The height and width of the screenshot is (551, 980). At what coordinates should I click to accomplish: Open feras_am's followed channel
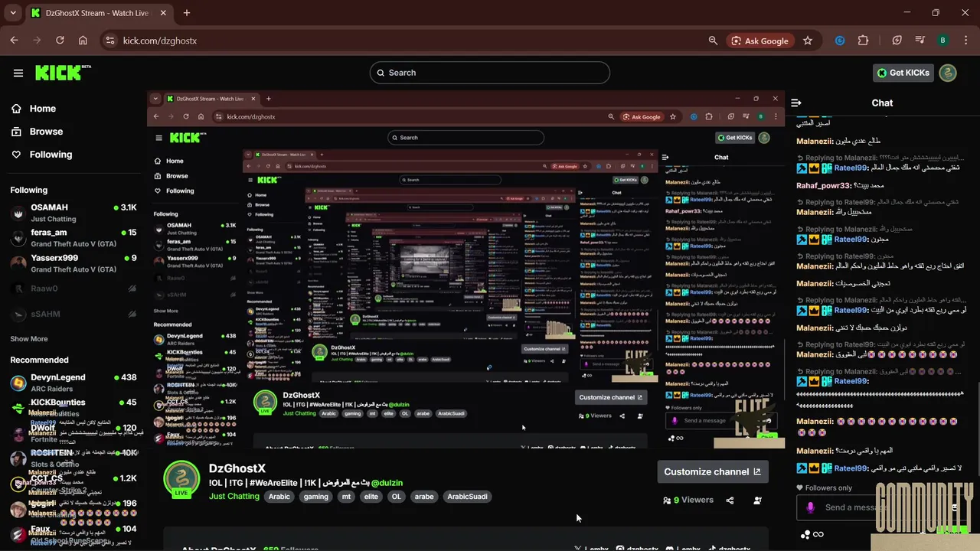[73, 238]
